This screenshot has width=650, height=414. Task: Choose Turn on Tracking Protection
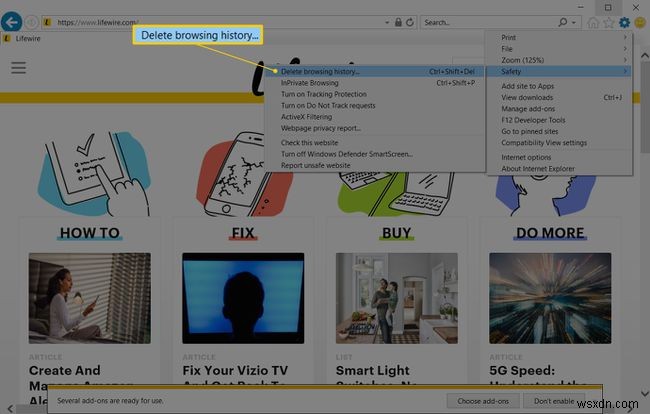click(375, 94)
